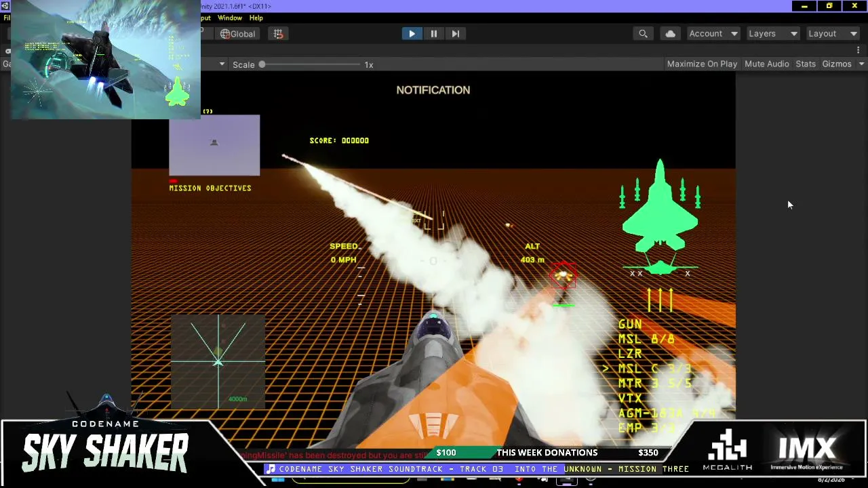Viewport: 868px width, 488px height.
Task: Minimize the Unity editor window
Action: (804, 6)
